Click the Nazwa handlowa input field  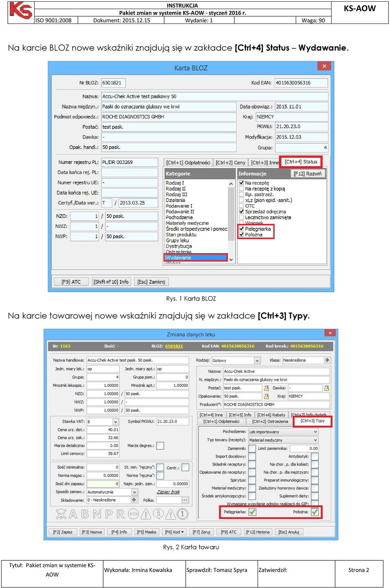tap(138, 360)
